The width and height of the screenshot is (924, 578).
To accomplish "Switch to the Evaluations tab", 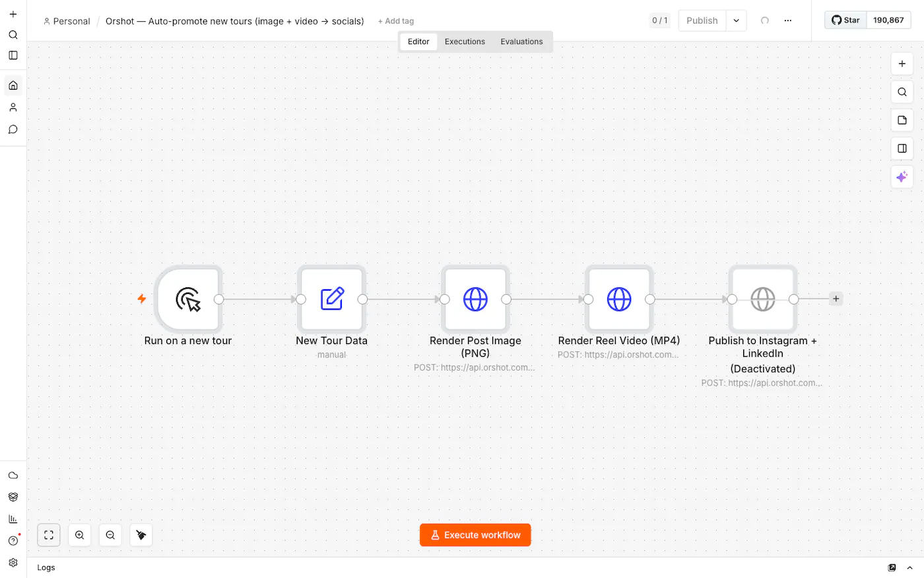I will (x=521, y=42).
